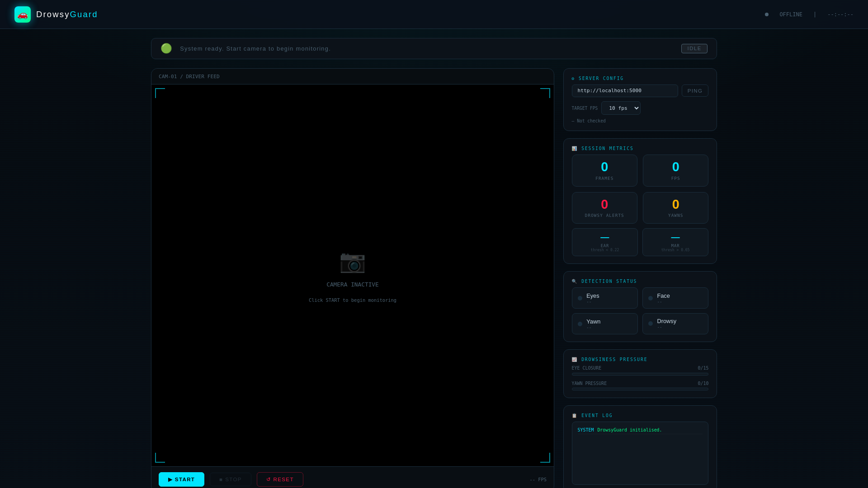
Task: Click the Yawn Pressure progress bar
Action: (x=640, y=389)
